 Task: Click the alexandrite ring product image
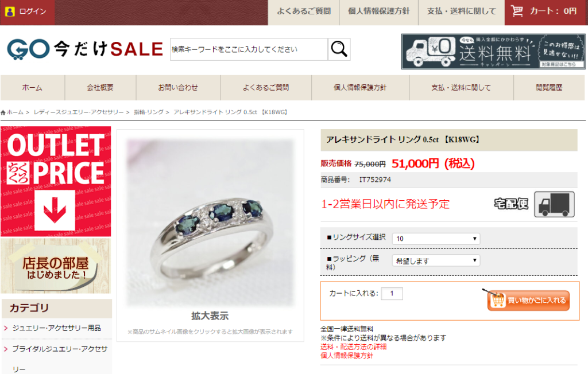pos(210,223)
